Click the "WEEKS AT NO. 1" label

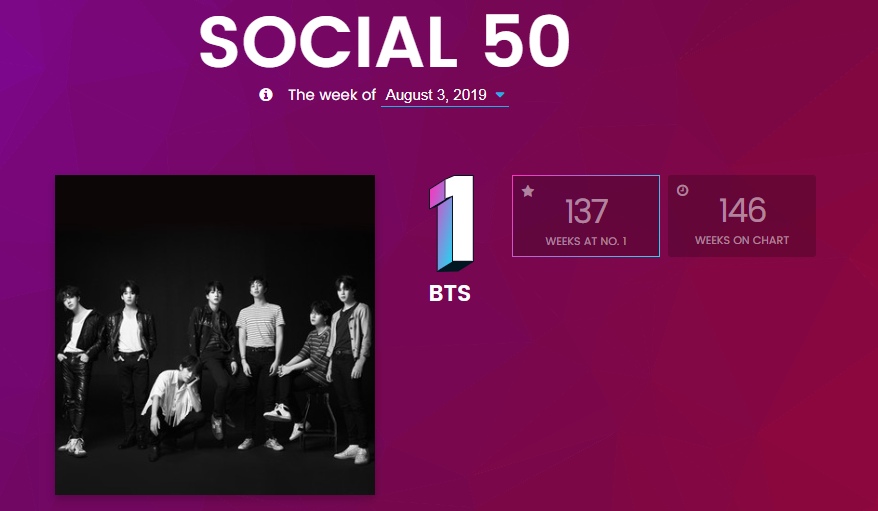[586, 241]
